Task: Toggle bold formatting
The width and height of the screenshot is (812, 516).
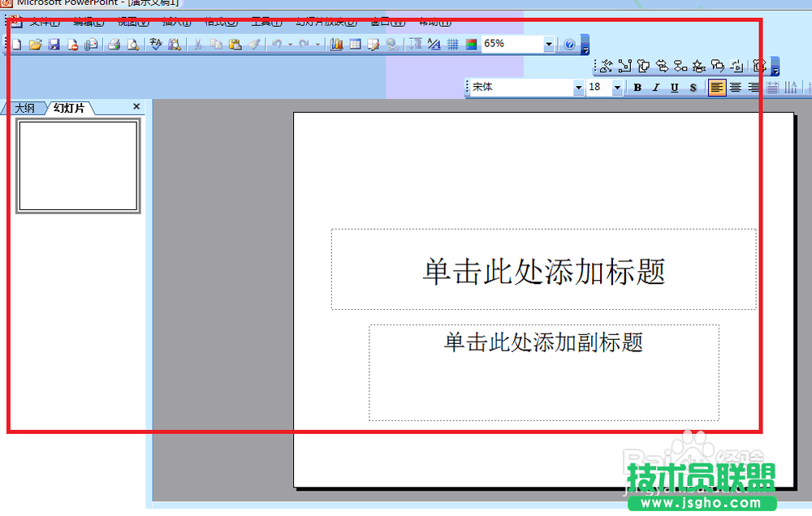Action: click(638, 87)
